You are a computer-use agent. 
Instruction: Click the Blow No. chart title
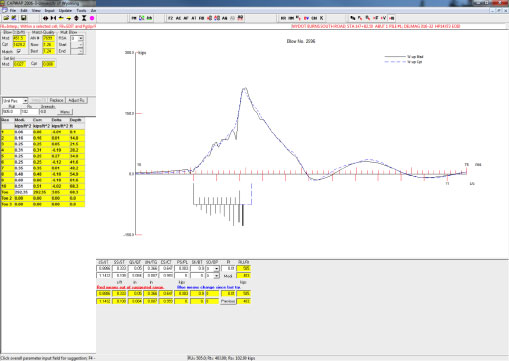[301, 41]
